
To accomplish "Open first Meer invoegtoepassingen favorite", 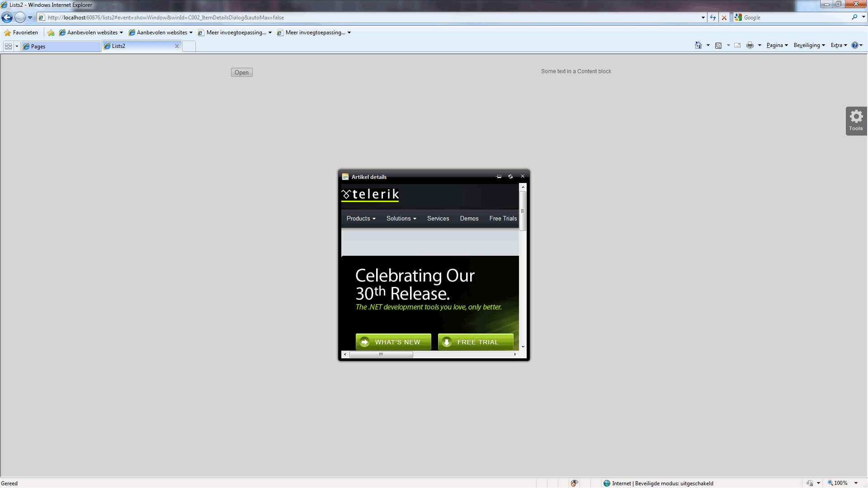I will [235, 33].
